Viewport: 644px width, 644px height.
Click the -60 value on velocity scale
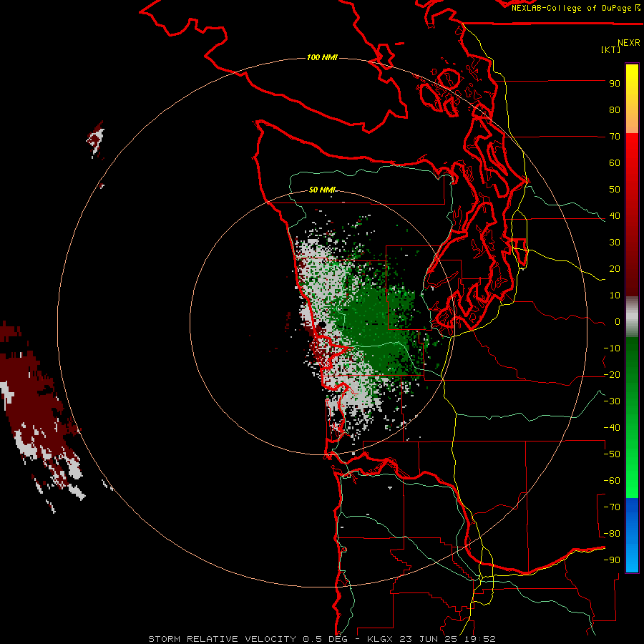coord(612,481)
